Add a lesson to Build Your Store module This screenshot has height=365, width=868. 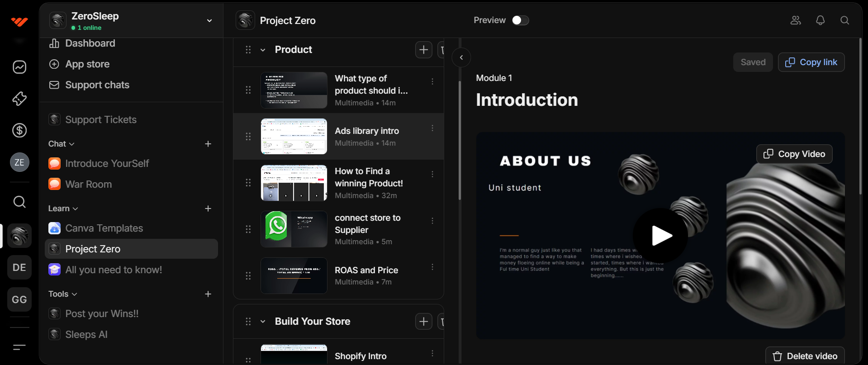pyautogui.click(x=424, y=322)
